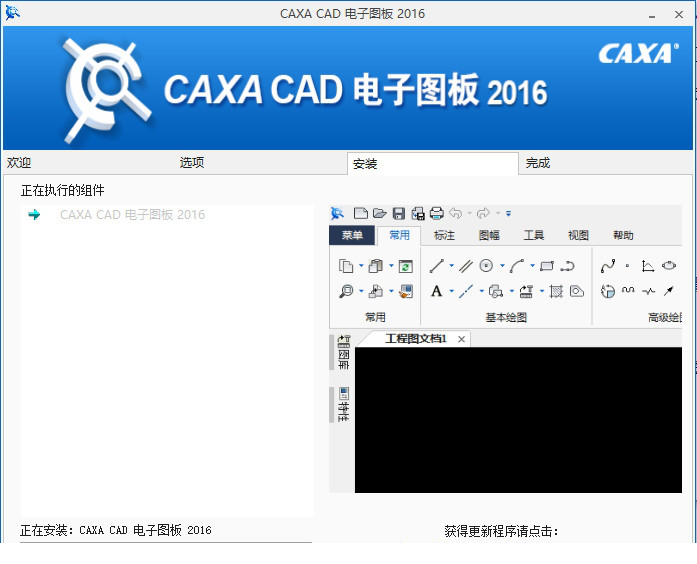Select the Centerline dash-dot tool

coord(465,291)
